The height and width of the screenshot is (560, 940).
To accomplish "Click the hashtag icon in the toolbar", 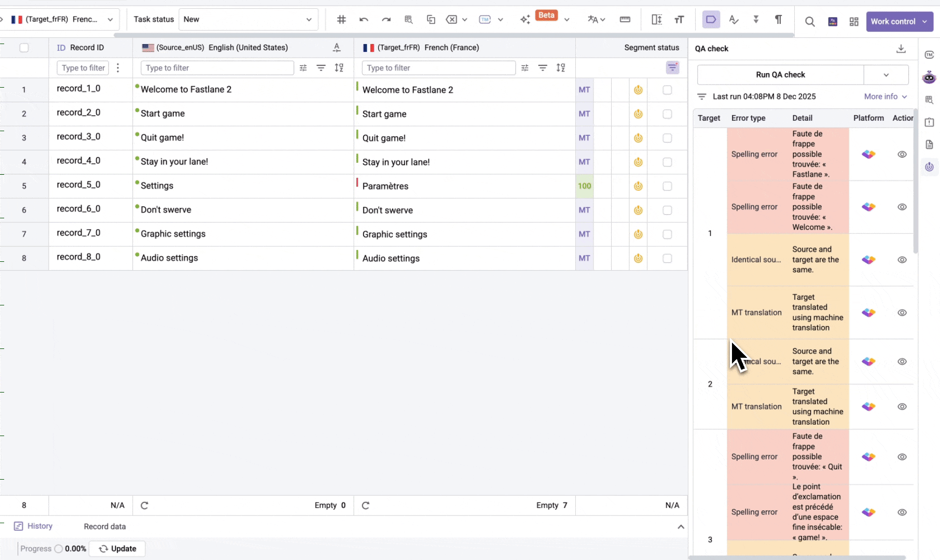I will 341,20.
